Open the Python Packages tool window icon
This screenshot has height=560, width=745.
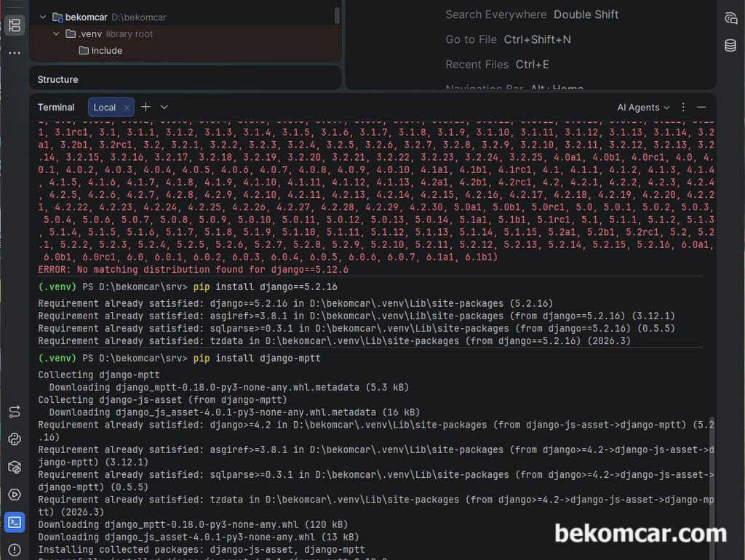[x=15, y=467]
